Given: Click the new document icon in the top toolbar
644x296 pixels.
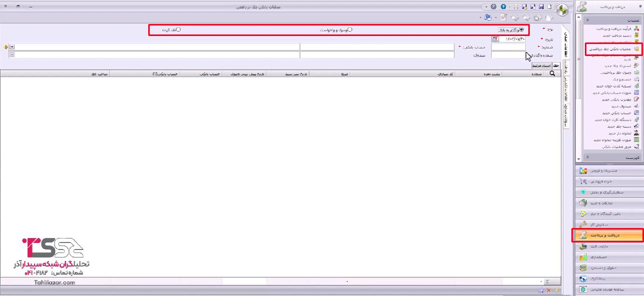Looking at the screenshot, I should (549, 7).
